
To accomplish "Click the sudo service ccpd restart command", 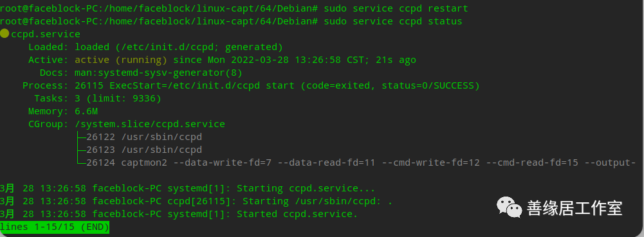I will click(x=396, y=8).
